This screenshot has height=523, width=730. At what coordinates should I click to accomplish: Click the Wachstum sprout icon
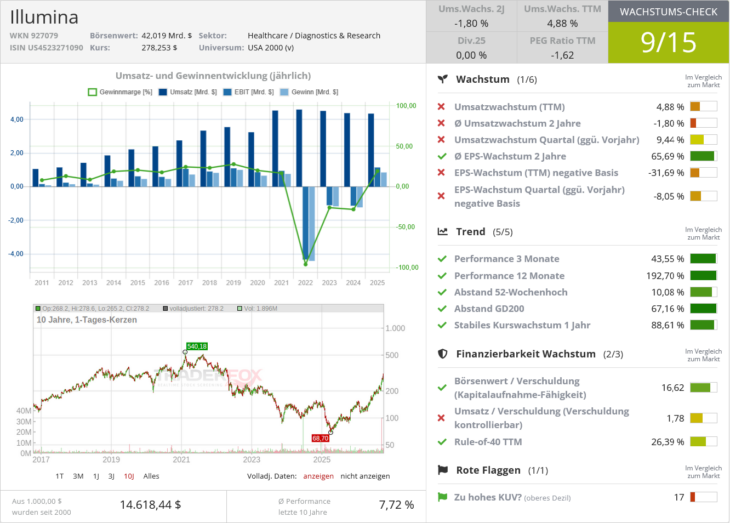pos(443,79)
